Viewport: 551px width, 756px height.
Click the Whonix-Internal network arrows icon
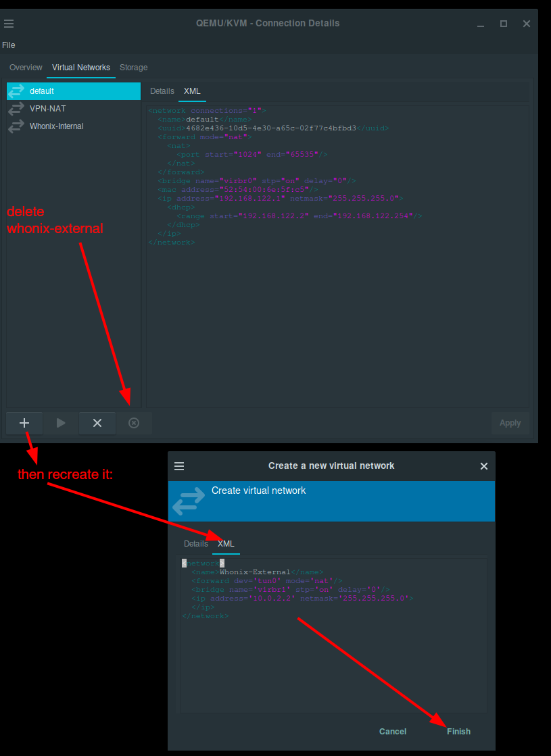coord(16,126)
